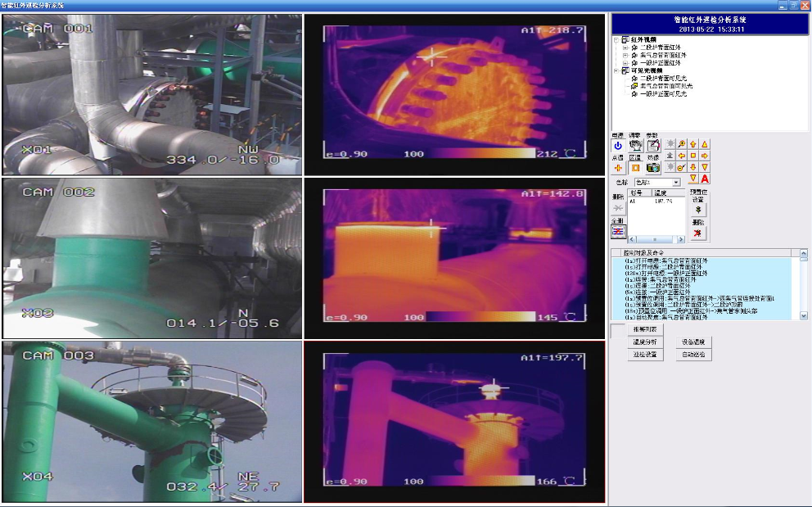Screen dimensions: 812x507
Task: Select the orange cross point-temperature tool
Action: pos(618,168)
